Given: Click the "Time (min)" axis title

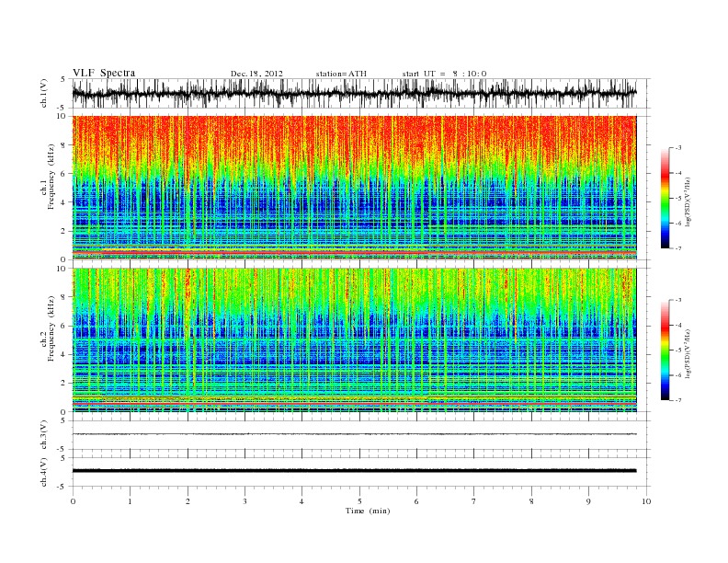Looking at the screenshot, I should (368, 511).
